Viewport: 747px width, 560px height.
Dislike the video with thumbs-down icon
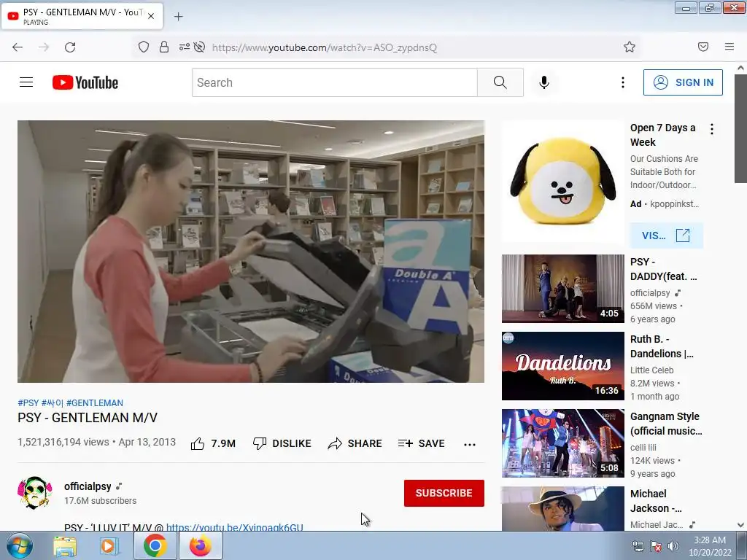pyautogui.click(x=260, y=443)
